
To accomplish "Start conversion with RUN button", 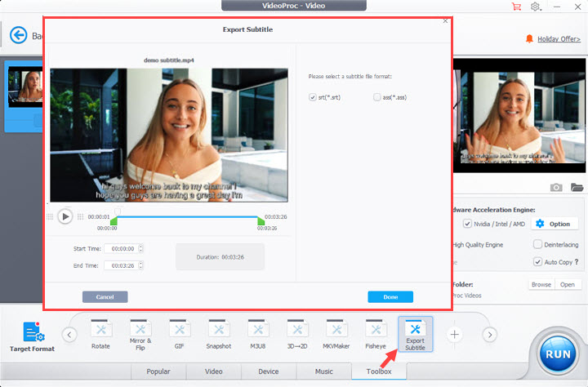I will coord(558,354).
